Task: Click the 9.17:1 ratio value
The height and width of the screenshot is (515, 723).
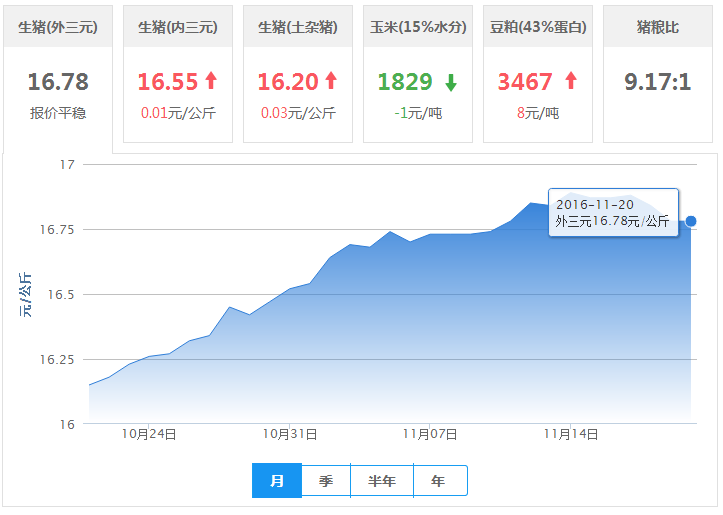Action: pos(657,82)
